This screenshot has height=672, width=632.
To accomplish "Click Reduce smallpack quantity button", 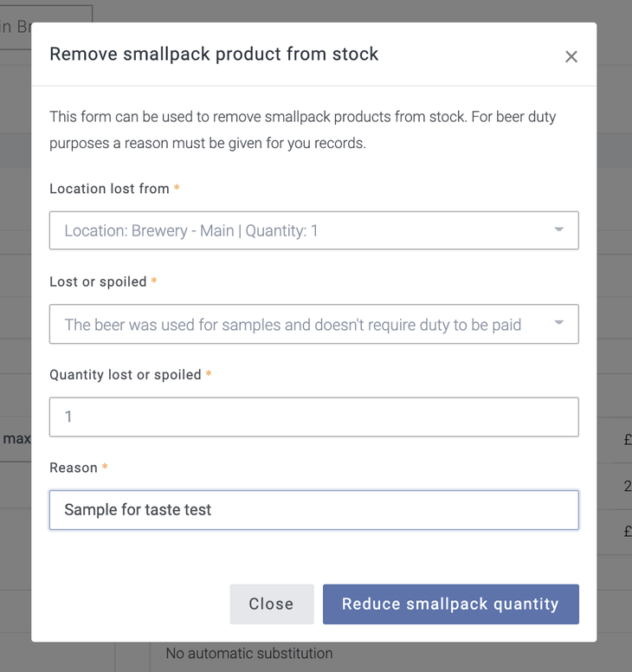I will click(450, 604).
